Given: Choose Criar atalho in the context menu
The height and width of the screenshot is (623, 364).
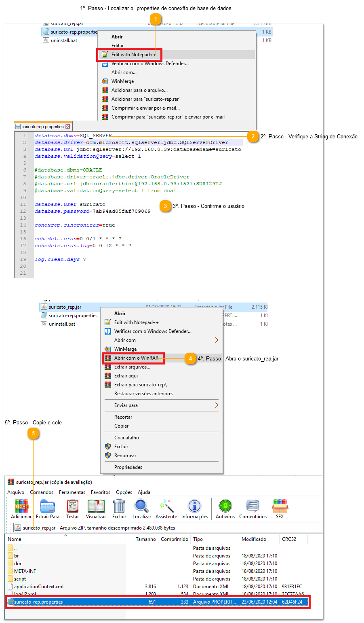Looking at the screenshot, I should pyautogui.click(x=126, y=438).
